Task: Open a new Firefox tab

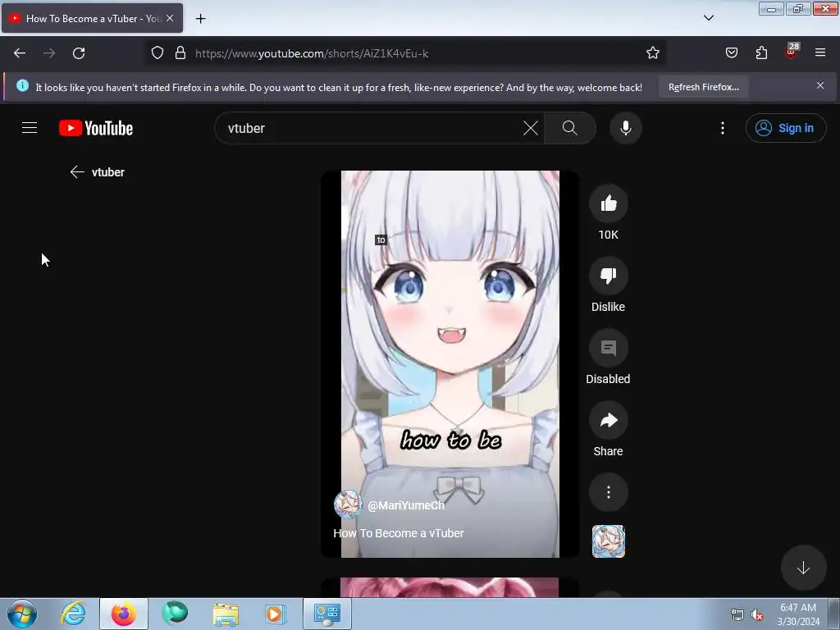Action: (x=200, y=19)
